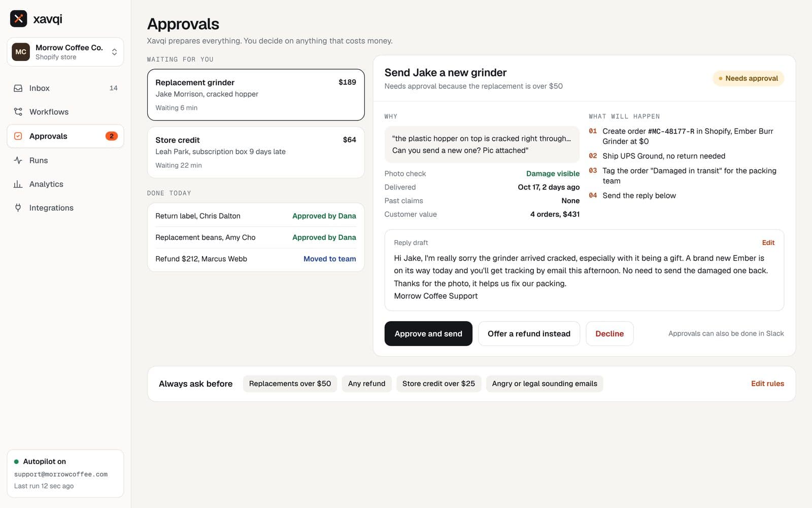
Task: Open the Return label, Chris Dalton entry
Action: point(256,216)
